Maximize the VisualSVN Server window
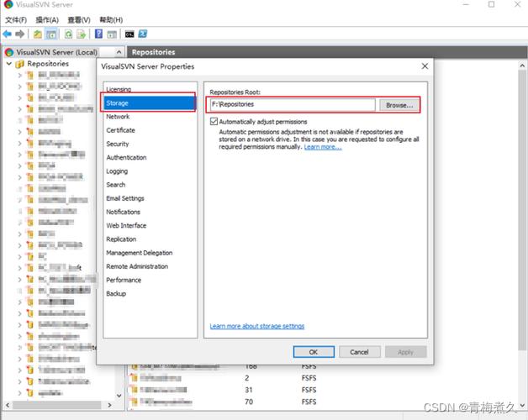 (x=491, y=4)
